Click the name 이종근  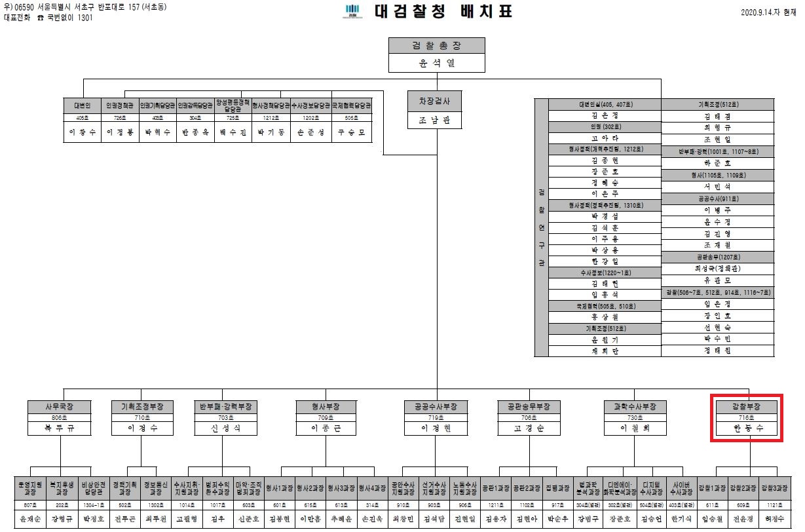[x=326, y=429]
